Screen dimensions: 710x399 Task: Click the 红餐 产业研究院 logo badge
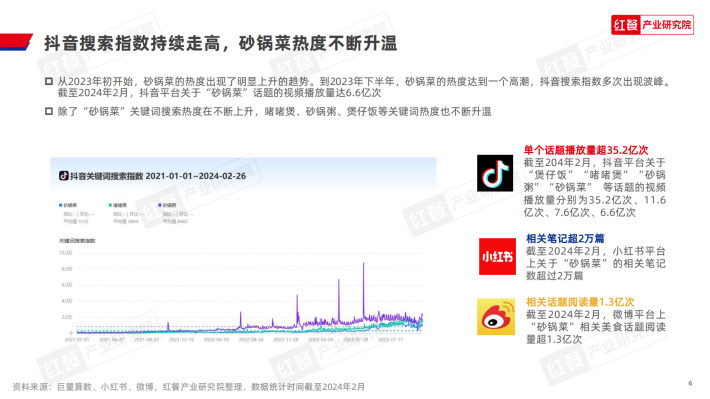(652, 24)
